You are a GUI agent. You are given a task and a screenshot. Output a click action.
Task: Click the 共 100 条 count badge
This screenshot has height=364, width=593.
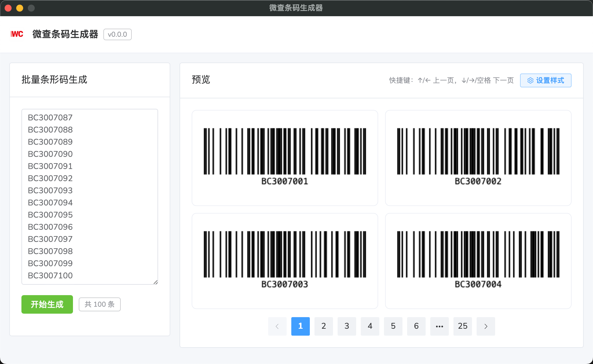pos(99,304)
